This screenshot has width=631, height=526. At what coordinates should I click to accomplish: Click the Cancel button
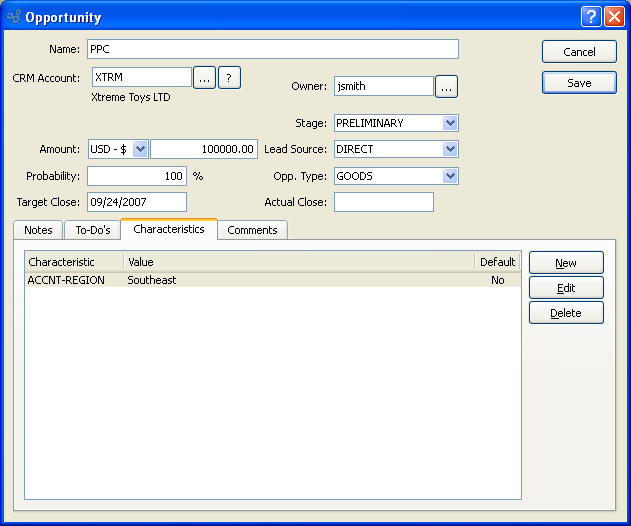(x=579, y=52)
